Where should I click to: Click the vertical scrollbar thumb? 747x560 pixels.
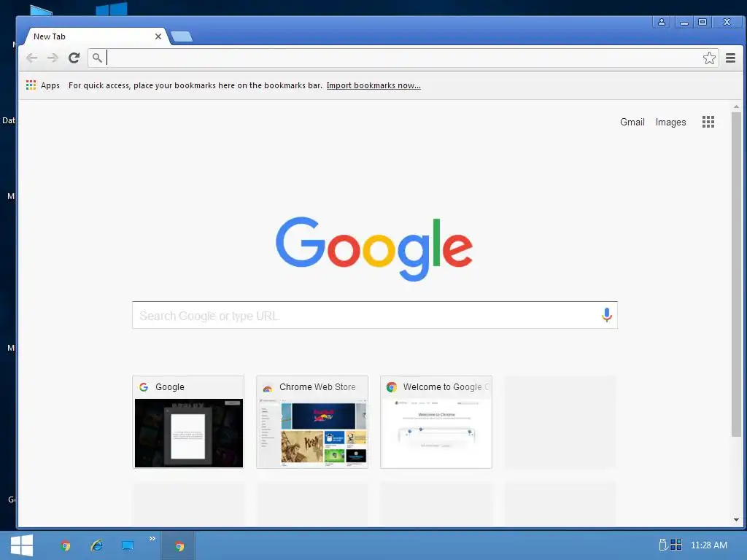tap(737, 274)
